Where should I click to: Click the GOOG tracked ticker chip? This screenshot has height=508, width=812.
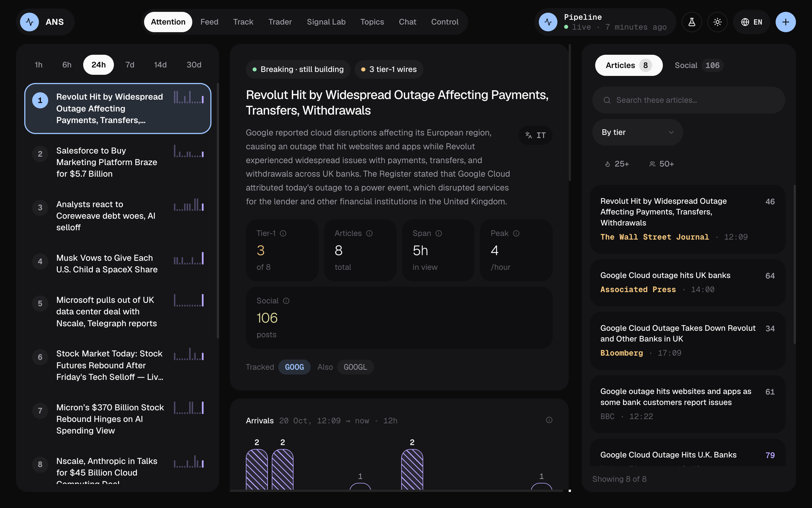tap(294, 367)
